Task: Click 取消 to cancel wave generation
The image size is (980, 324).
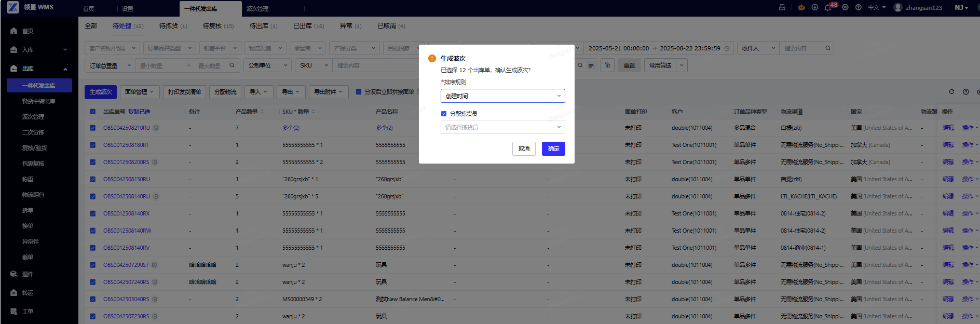Action: point(524,149)
